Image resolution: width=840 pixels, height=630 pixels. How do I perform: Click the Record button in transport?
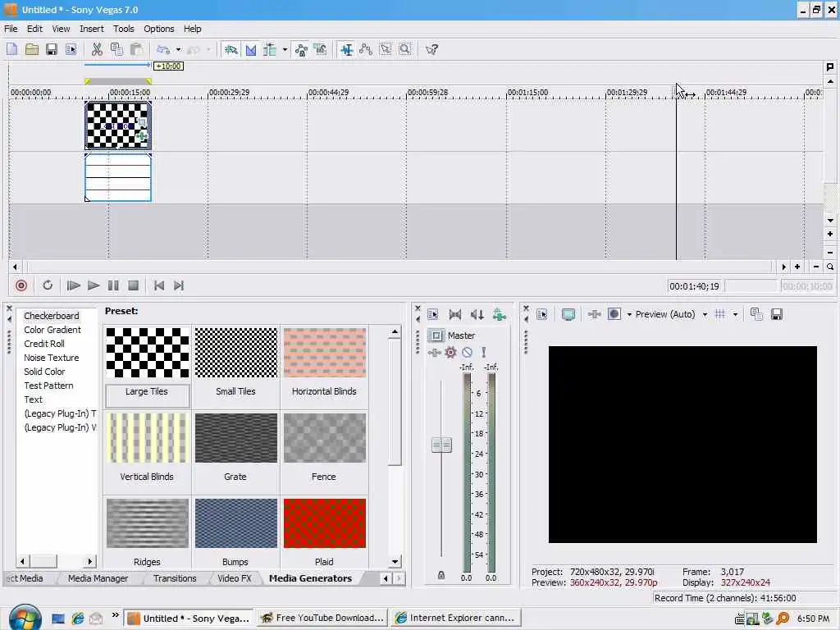click(x=21, y=285)
